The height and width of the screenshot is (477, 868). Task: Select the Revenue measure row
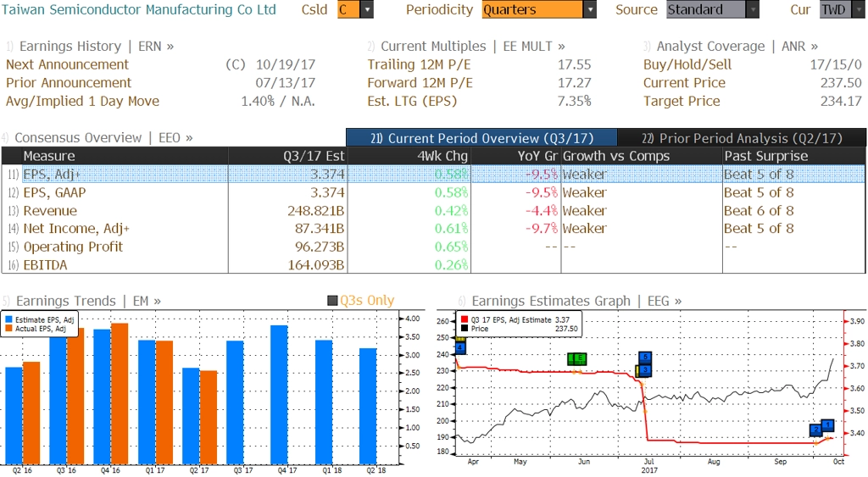(433, 211)
